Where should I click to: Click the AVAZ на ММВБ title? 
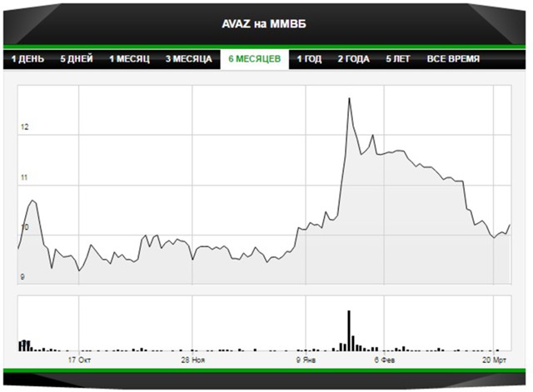pos(265,23)
